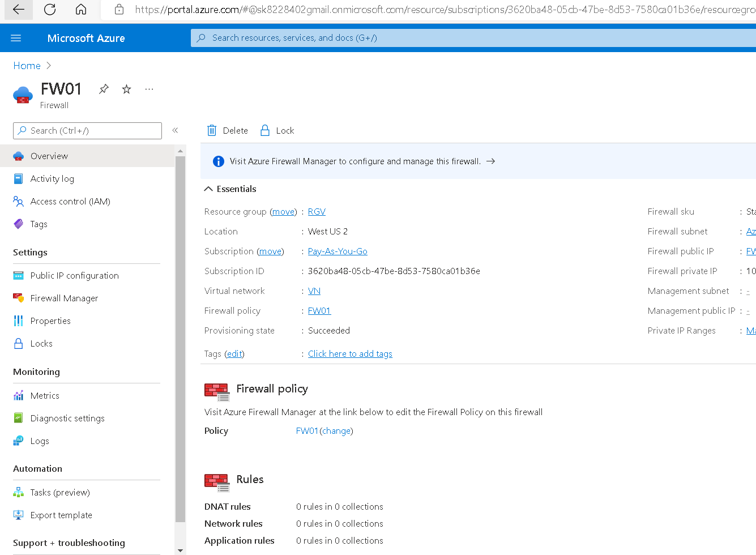
Task: Click 'Click here to add tags' link
Action: point(350,354)
